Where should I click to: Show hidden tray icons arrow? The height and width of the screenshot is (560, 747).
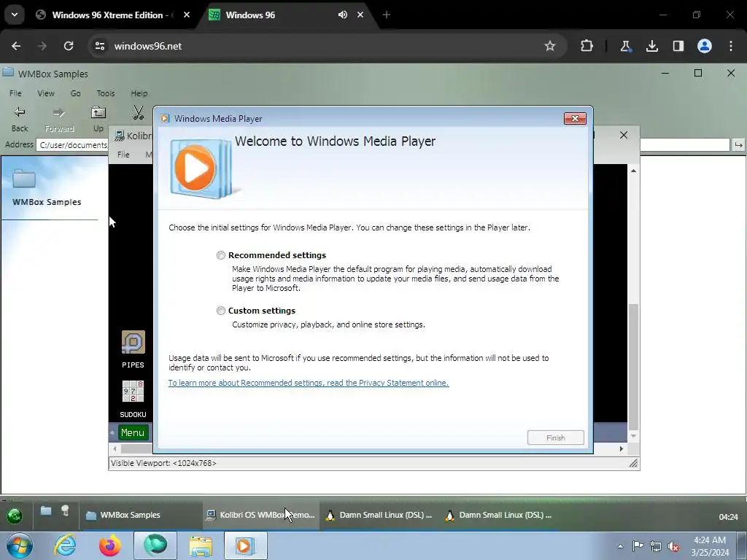(620, 546)
